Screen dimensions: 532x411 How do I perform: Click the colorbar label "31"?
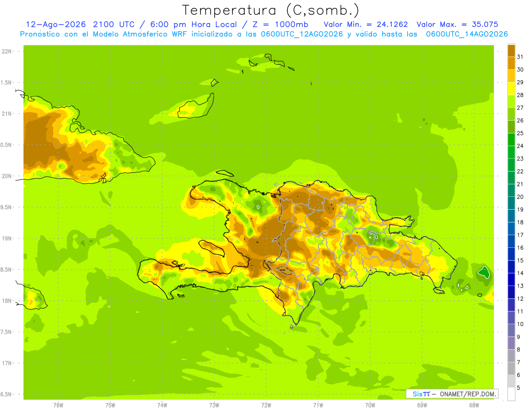[520, 57]
